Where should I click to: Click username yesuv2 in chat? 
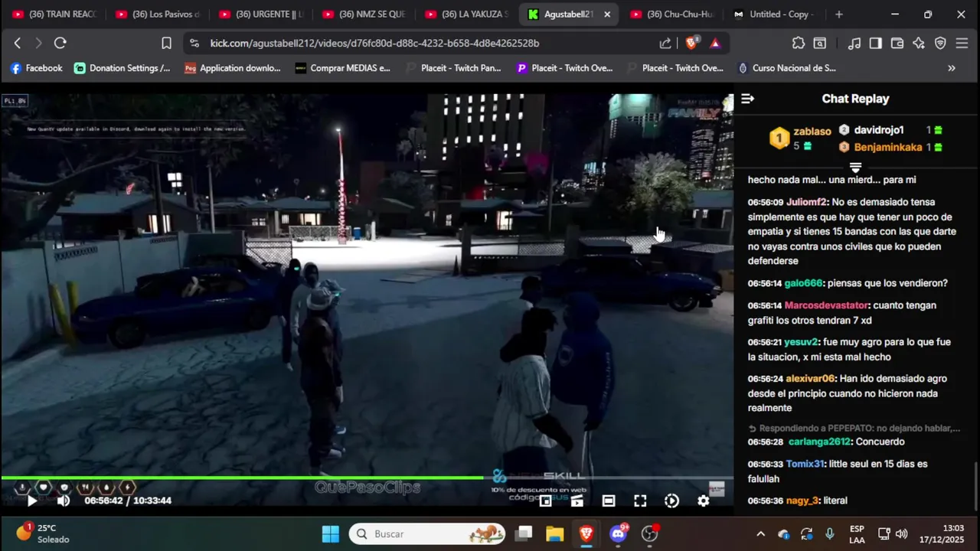pos(801,342)
